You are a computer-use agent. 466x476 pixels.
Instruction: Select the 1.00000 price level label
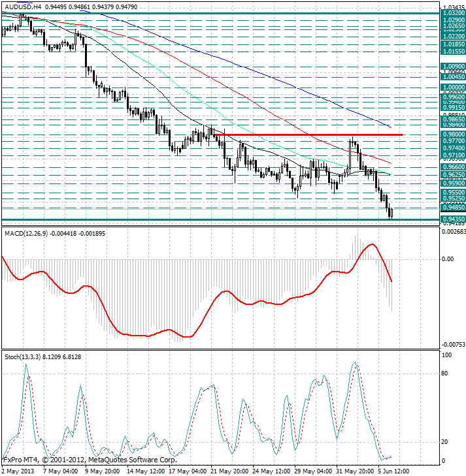tap(453, 87)
